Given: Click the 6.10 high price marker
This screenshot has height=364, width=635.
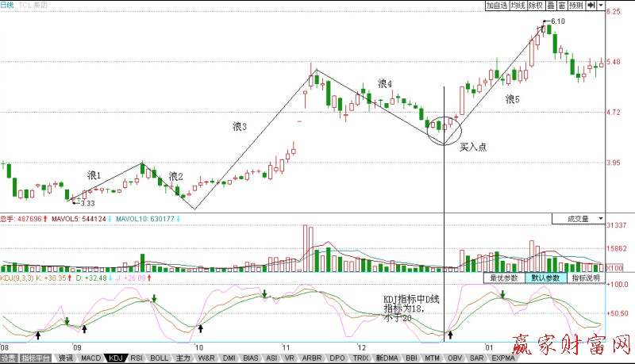Looking at the screenshot, I should [557, 21].
